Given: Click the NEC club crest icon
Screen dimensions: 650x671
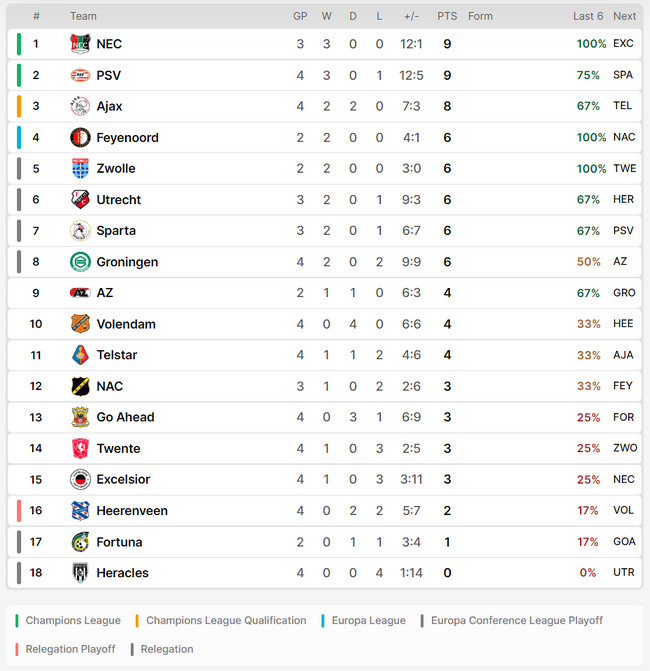Looking at the screenshot, I should coord(80,44).
